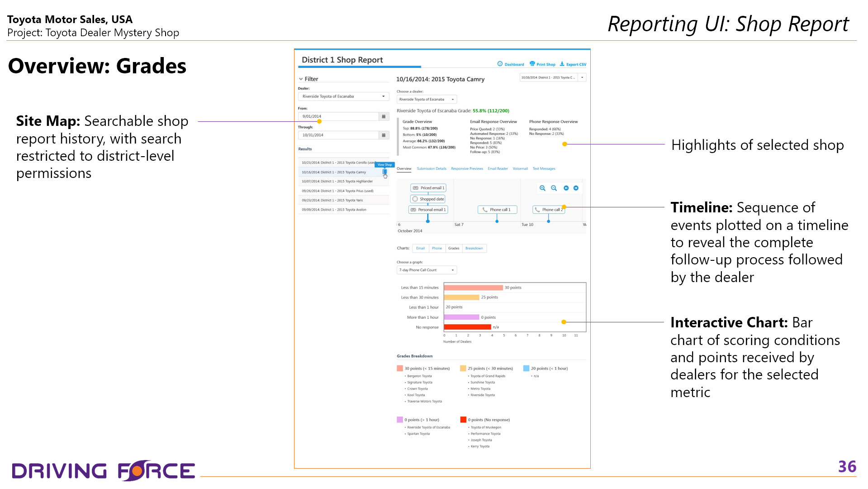Click the 20 points blue legend swatch
The image size is (868, 489).
(526, 369)
